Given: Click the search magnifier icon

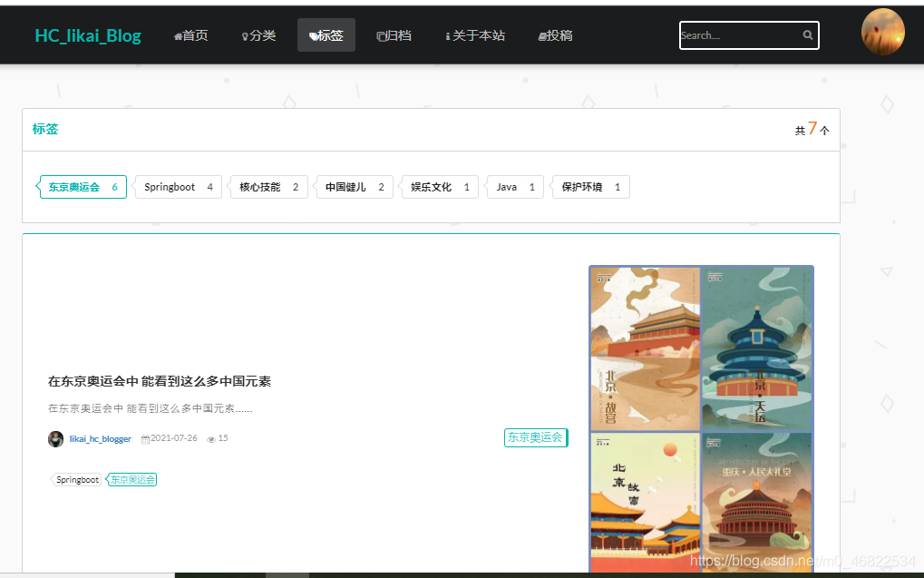Looking at the screenshot, I should pyautogui.click(x=807, y=35).
